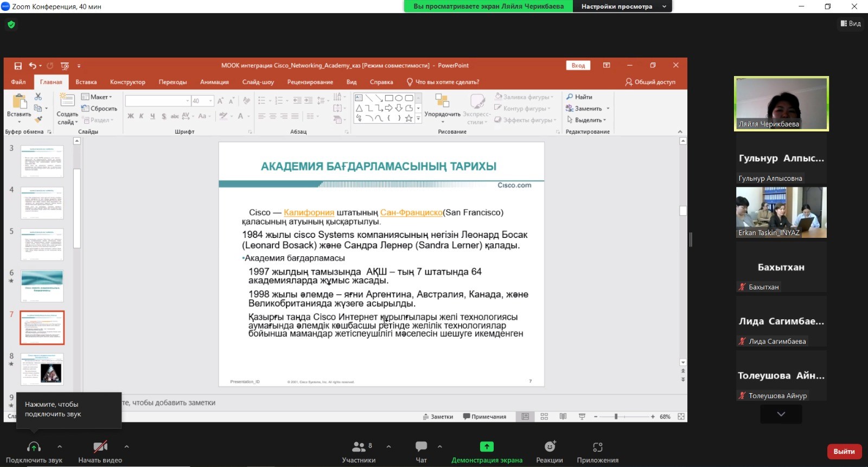Toggle italic К formatting

pos(142,116)
